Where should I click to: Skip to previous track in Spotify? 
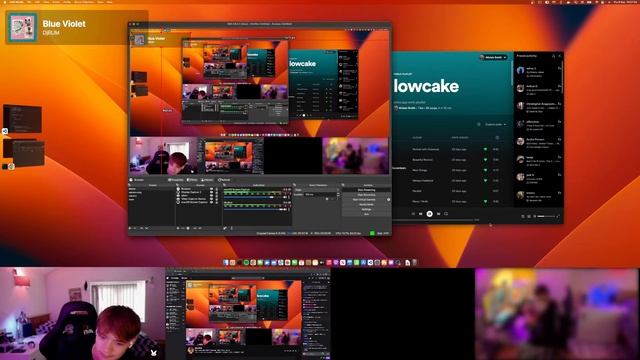pyautogui.click(x=420, y=214)
